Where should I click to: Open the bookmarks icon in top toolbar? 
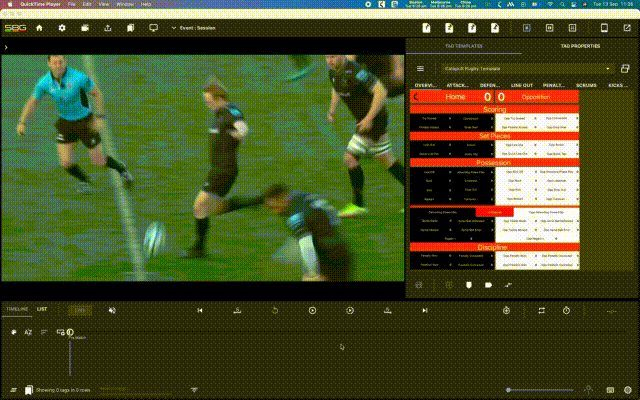(x=131, y=28)
